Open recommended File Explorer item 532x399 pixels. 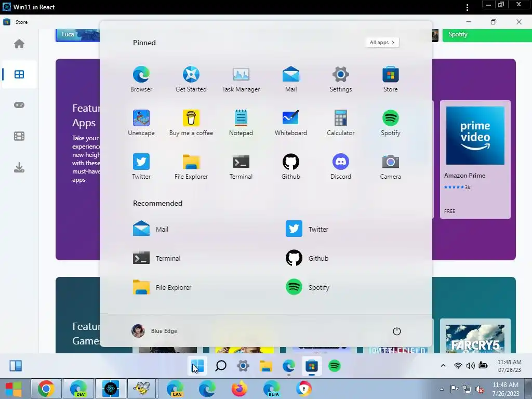(x=162, y=287)
